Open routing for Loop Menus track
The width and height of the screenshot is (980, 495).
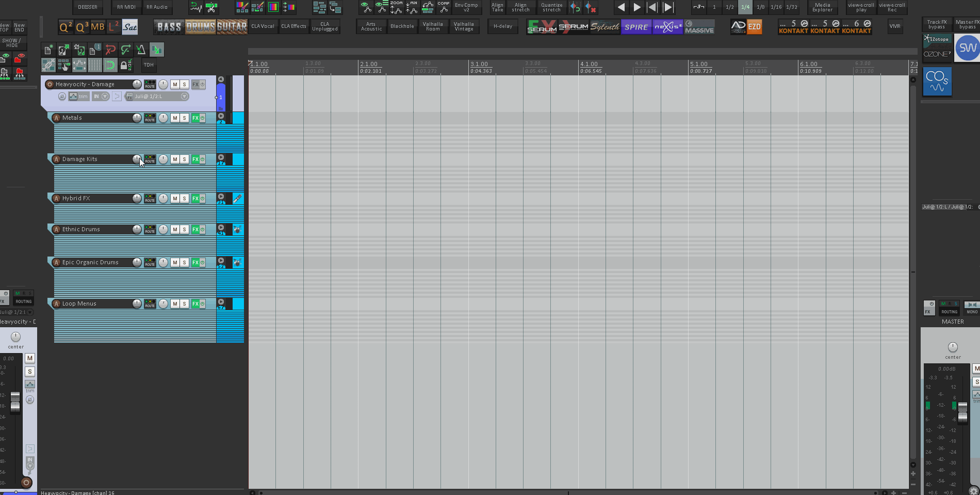pos(150,304)
